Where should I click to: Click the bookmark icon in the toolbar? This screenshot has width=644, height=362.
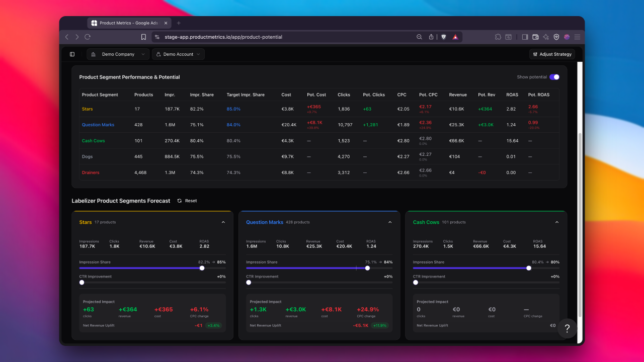[143, 37]
